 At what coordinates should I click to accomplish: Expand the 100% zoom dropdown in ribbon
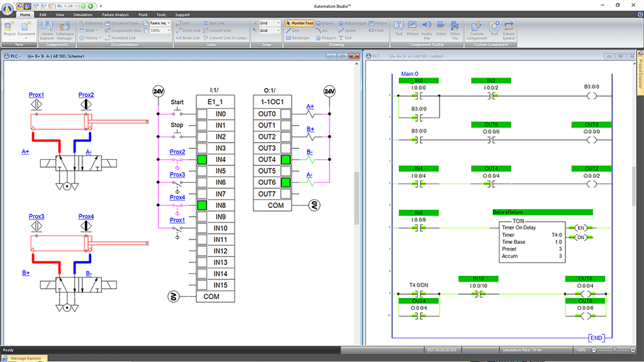pos(170,30)
